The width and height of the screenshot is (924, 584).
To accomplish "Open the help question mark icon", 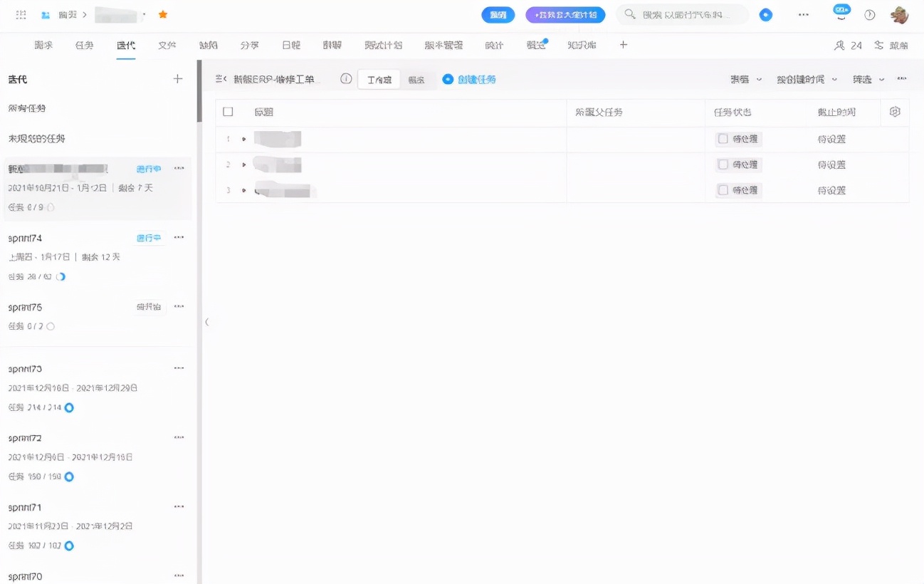I will click(x=869, y=14).
